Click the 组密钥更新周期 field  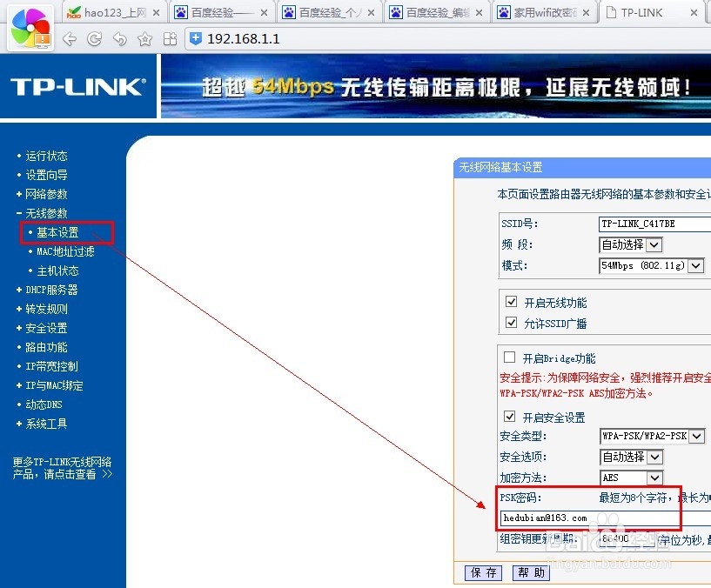click(x=627, y=538)
